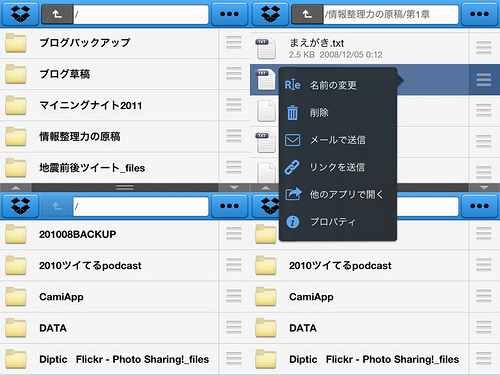Image resolution: width=500 pixels, height=375 pixels.
Task: Open 情報整理力の原稿 folder in top-left pane
Action: (109, 136)
